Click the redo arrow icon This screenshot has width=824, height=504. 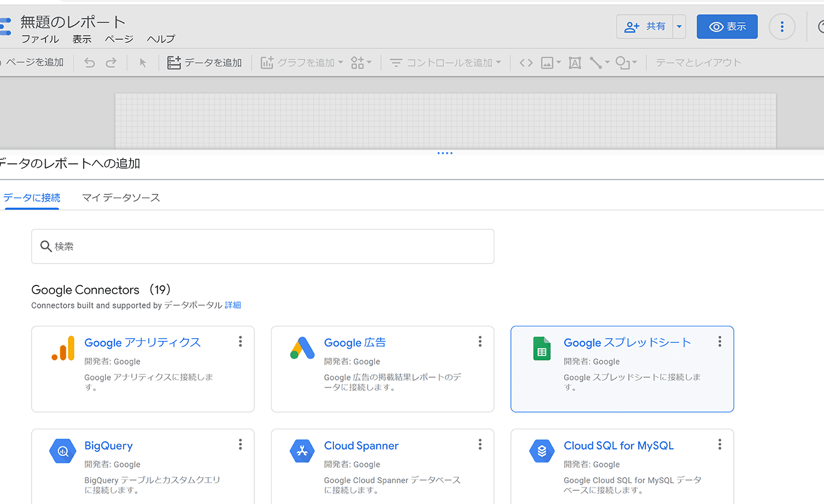(x=111, y=63)
